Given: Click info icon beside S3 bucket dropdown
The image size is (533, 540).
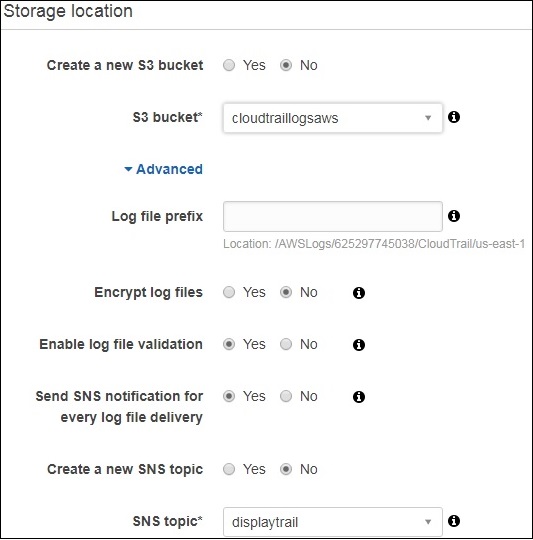Looking at the screenshot, I should [454, 117].
